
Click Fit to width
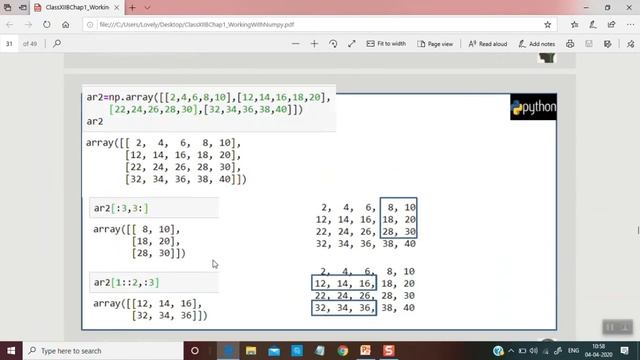pyautogui.click(x=386, y=44)
